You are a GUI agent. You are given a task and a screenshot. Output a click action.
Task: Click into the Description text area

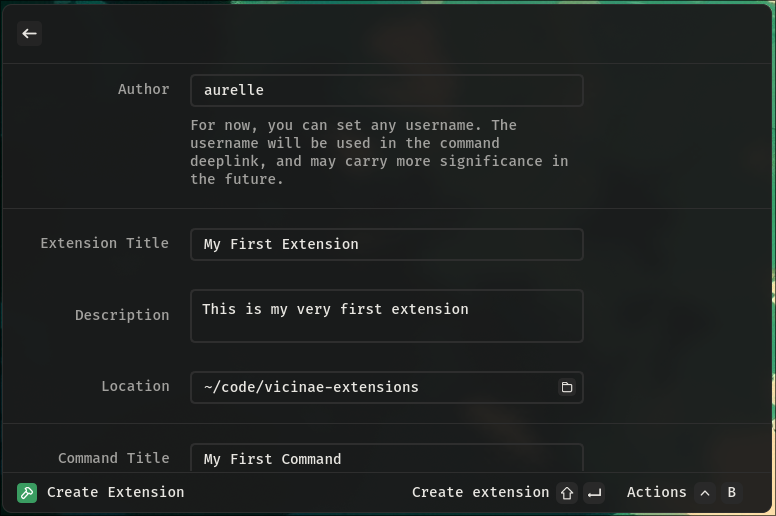(387, 316)
